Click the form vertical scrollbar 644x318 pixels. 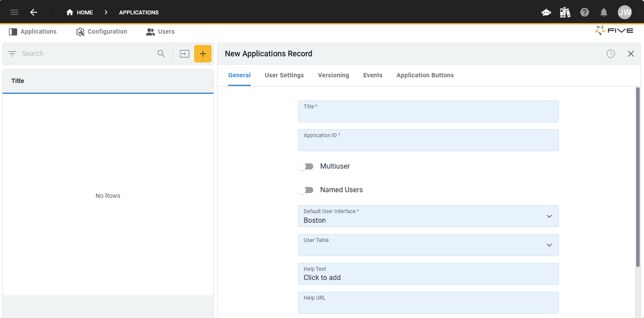(638, 177)
